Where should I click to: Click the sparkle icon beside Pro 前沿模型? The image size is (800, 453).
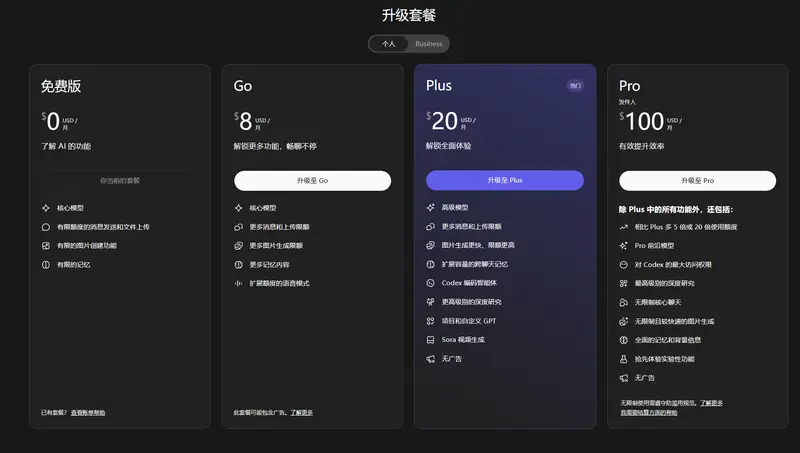click(623, 246)
